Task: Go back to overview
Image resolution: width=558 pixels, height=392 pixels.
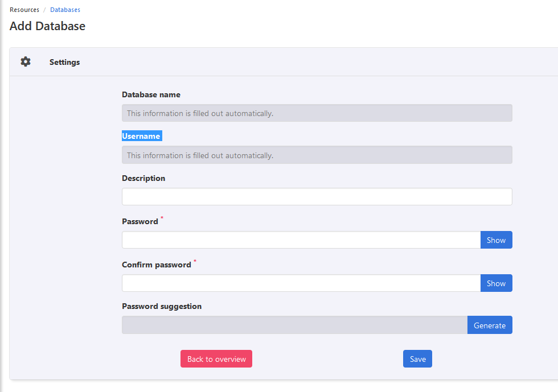Action: pyautogui.click(x=216, y=359)
